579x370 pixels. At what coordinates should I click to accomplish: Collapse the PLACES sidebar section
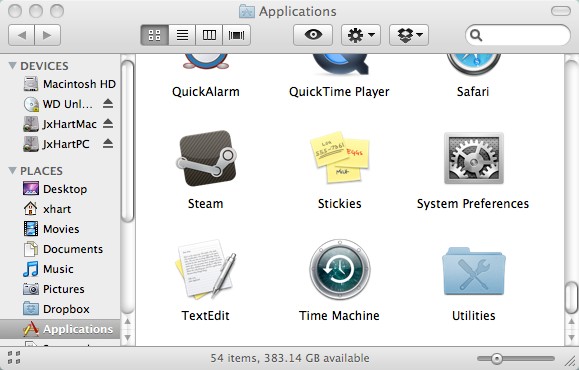(13, 171)
